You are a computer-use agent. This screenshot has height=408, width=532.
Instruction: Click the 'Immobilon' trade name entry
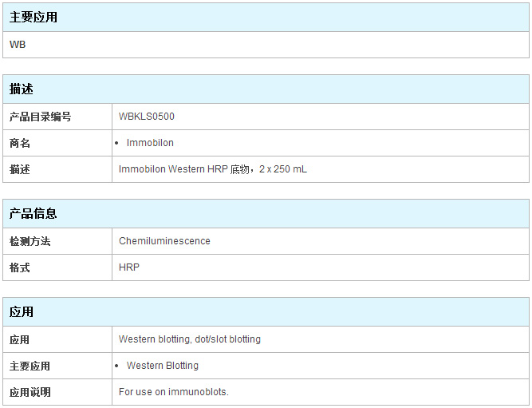(150, 143)
